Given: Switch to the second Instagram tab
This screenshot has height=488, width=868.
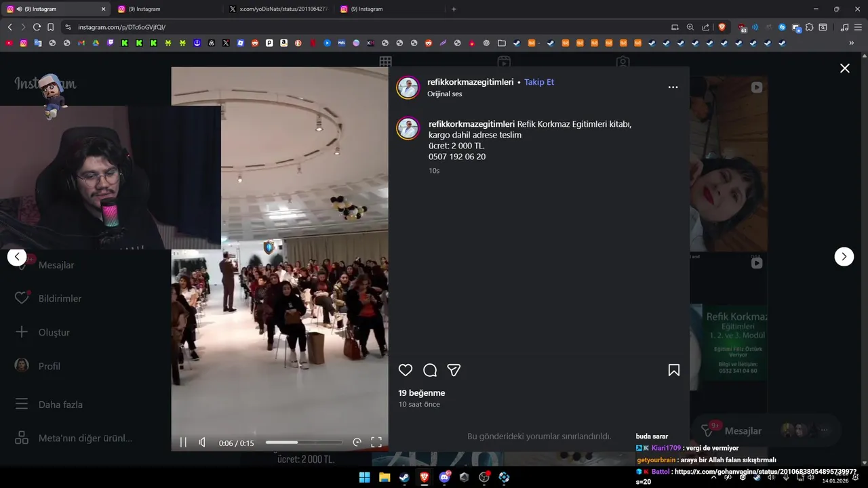Looking at the screenshot, I should (x=167, y=9).
